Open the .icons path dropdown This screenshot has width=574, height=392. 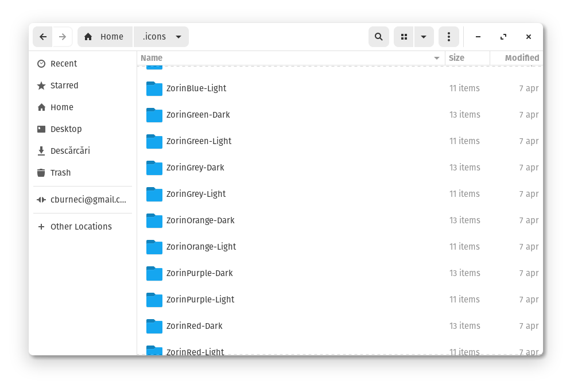[x=161, y=37]
